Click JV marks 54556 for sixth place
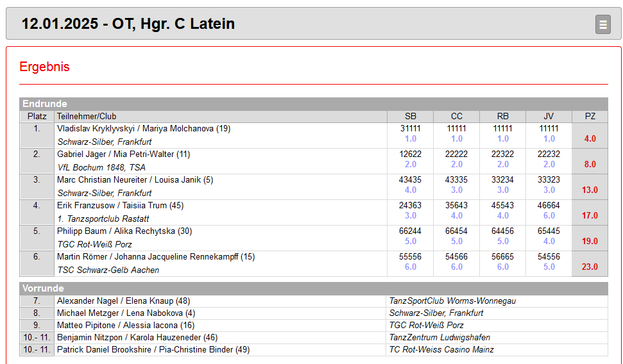Screen dimensions: 623x364 pyautogui.click(x=549, y=257)
